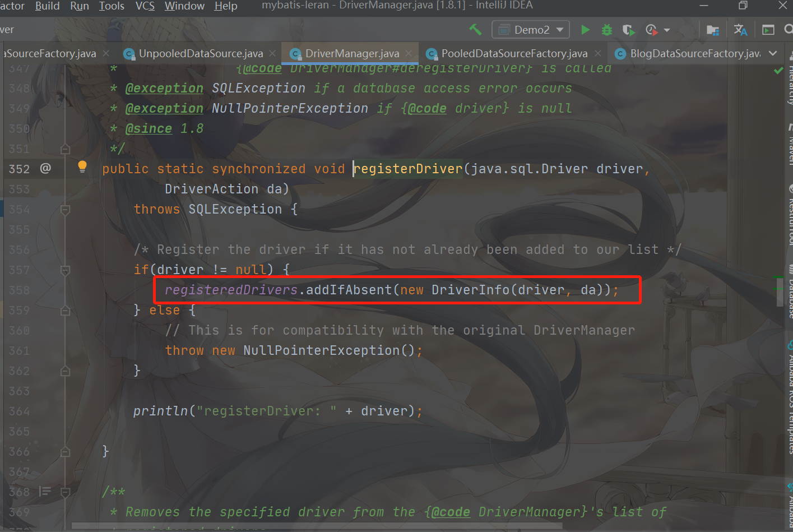Click the yellow intention lightbulb
Viewport: 793px width, 532px height.
pos(82,166)
